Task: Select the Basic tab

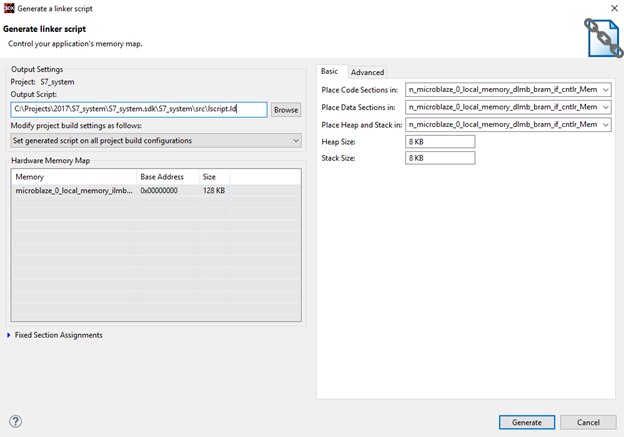Action: (x=329, y=71)
